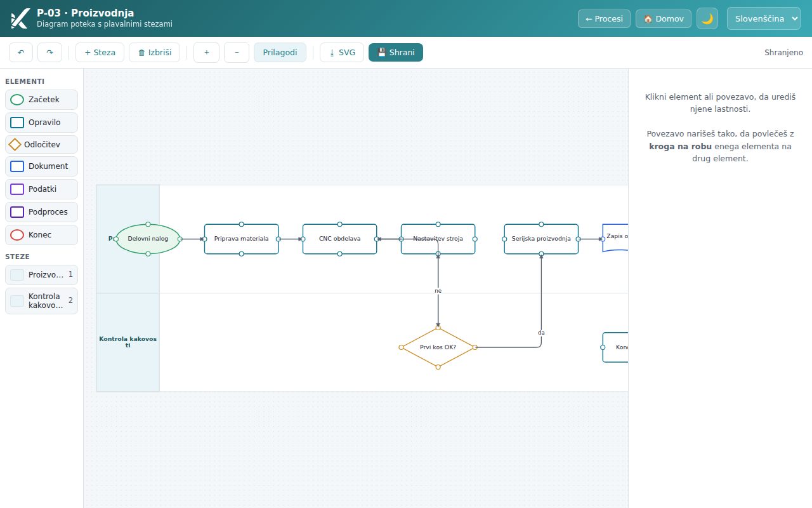Click the 'ne' connector label
The image size is (812, 508).
[x=438, y=291]
